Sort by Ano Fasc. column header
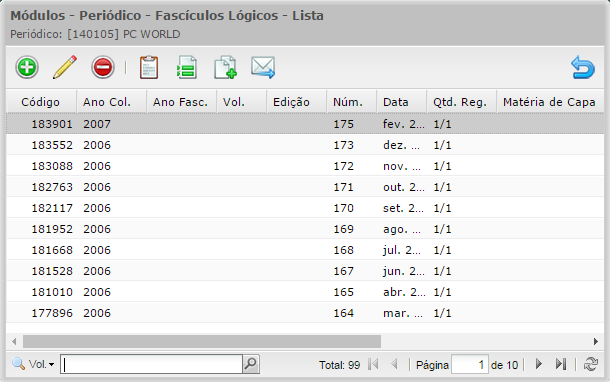610x382 pixels. (x=181, y=102)
